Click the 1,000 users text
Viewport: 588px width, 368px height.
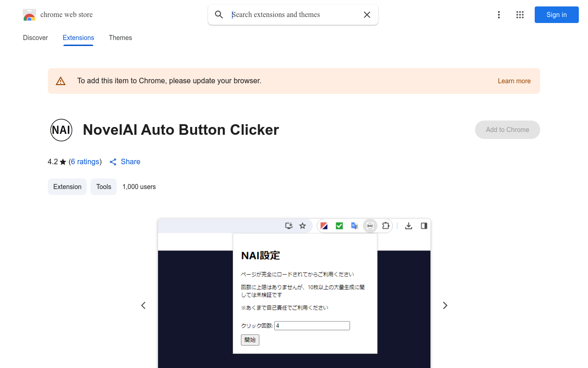tap(139, 187)
